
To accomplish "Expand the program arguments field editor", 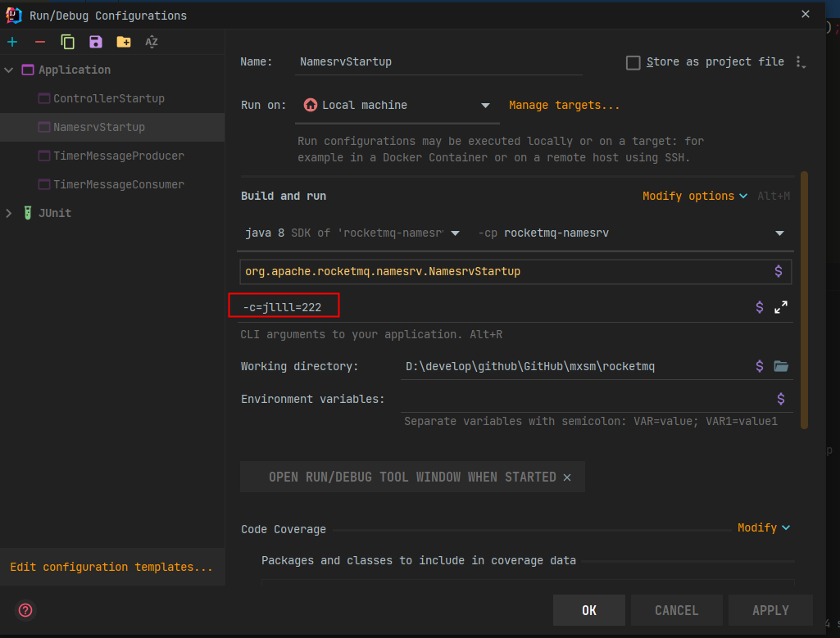I will 781,307.
